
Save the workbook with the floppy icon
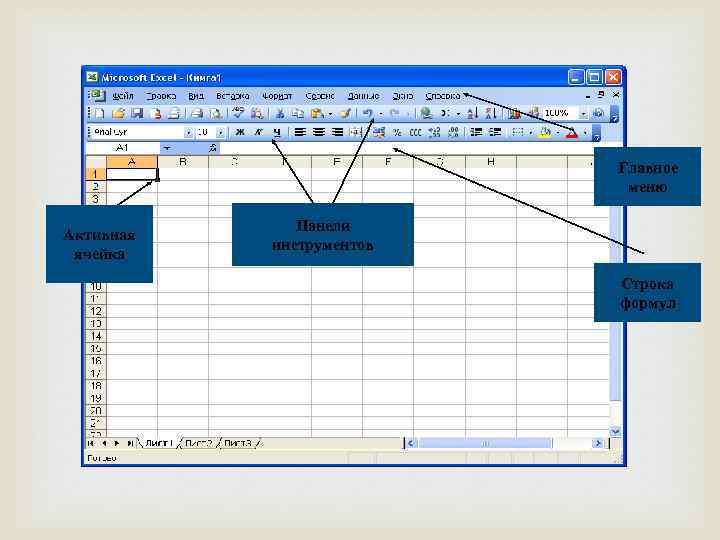(x=137, y=113)
